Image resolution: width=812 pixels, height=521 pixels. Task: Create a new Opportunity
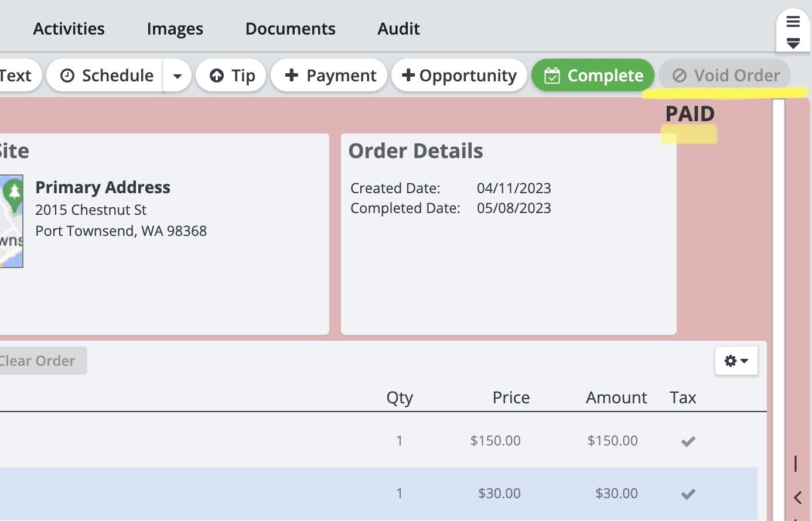(459, 76)
